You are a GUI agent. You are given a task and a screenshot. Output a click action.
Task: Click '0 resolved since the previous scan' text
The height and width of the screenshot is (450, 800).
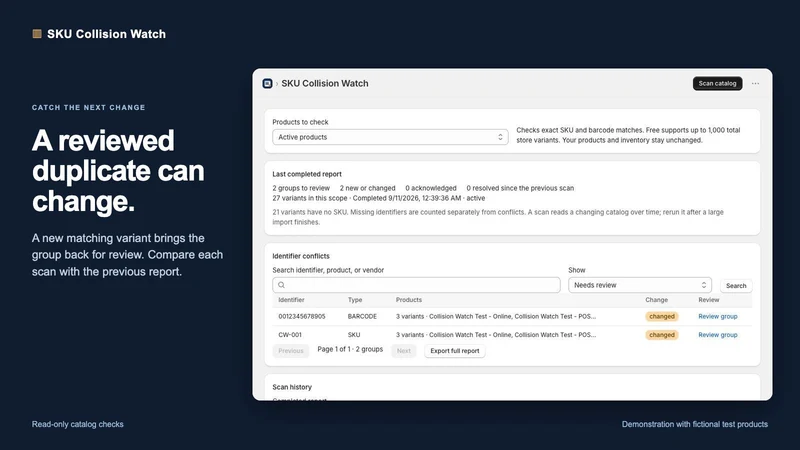[520, 188]
